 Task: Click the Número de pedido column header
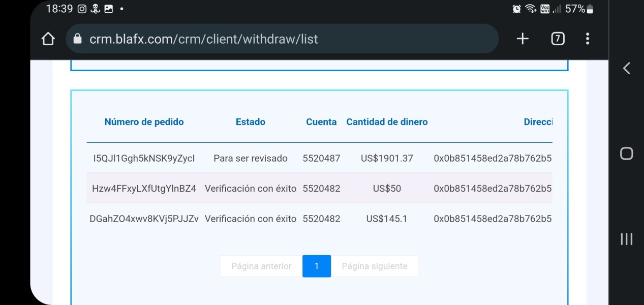pos(144,122)
